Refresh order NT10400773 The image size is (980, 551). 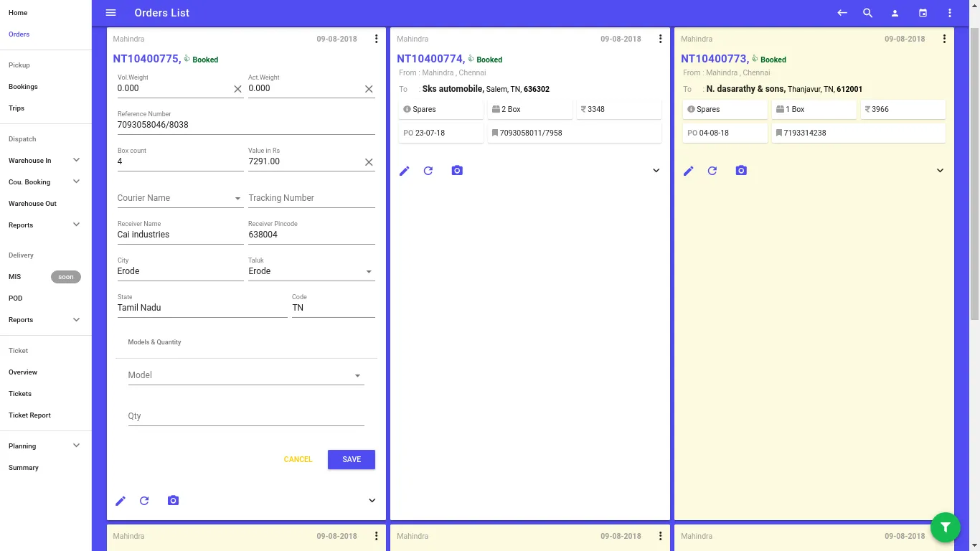coord(712,171)
